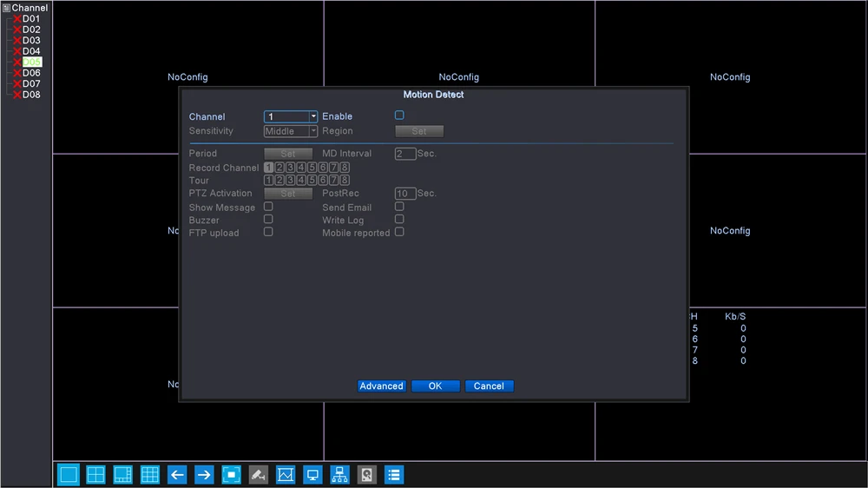Open the Channel dropdown arrow
Image resolution: width=868 pixels, height=488 pixels.
point(312,116)
